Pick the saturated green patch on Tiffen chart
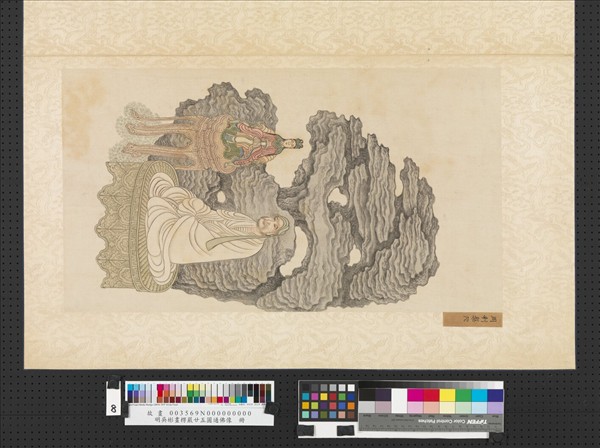Screen dimensions: 600x448 coord(462,395)
